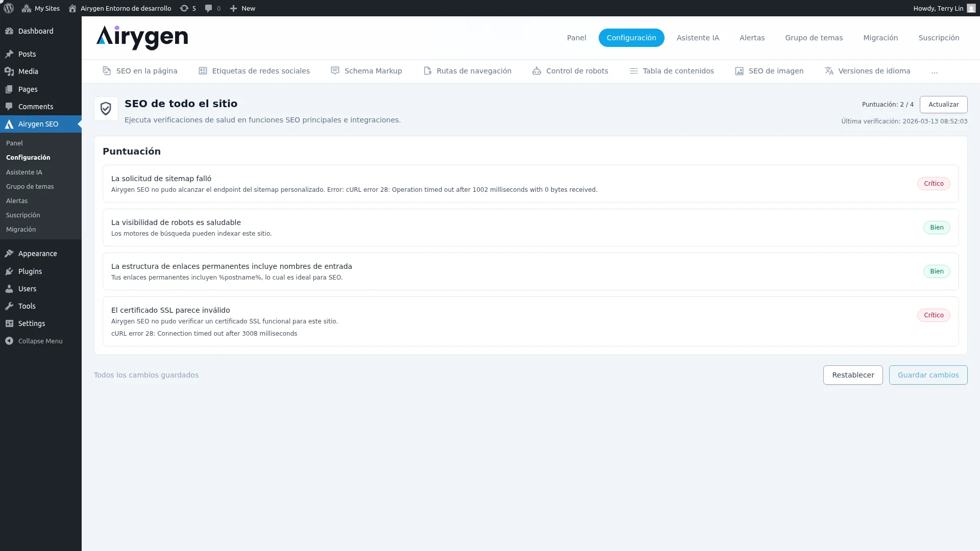This screenshot has height=551, width=980.
Task: Click Crítico badge on sitemap request row
Action: (x=934, y=184)
